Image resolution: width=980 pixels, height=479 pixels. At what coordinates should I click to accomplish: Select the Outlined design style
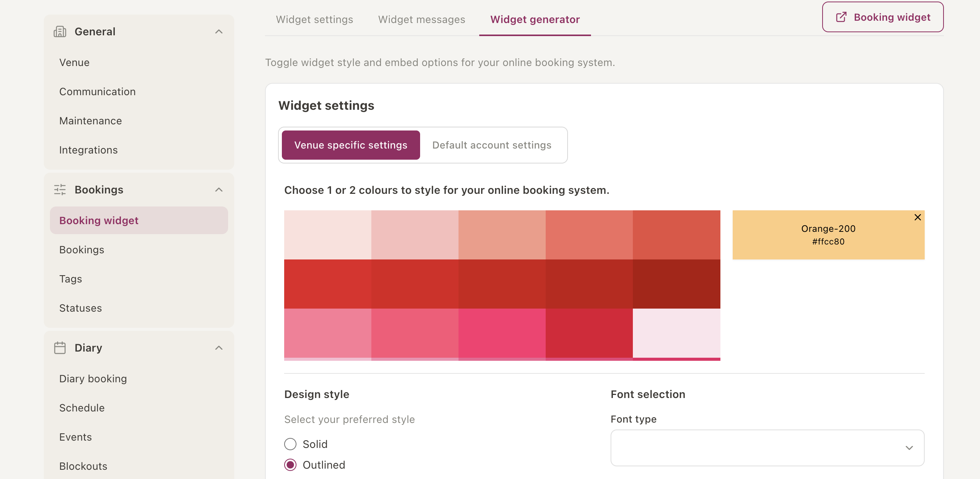[x=290, y=465]
